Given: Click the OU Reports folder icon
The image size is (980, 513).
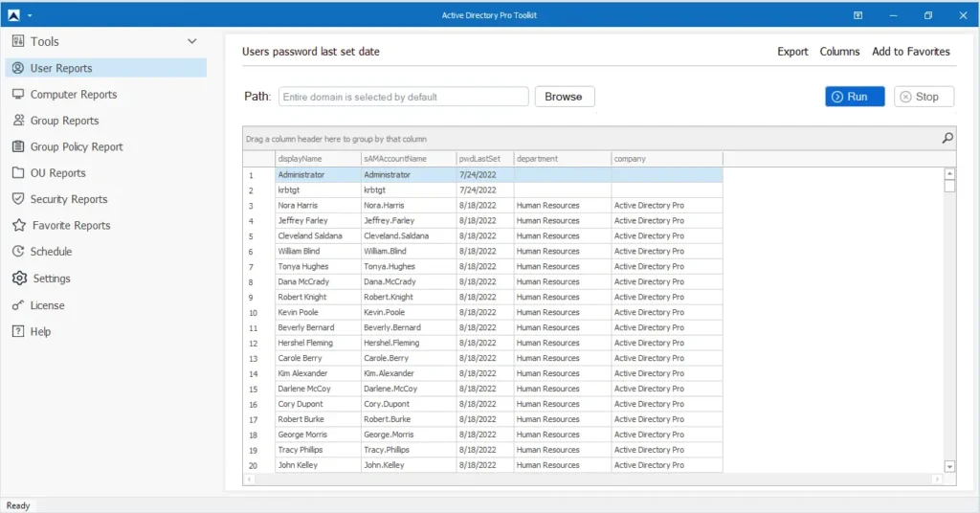Looking at the screenshot, I should (x=18, y=172).
